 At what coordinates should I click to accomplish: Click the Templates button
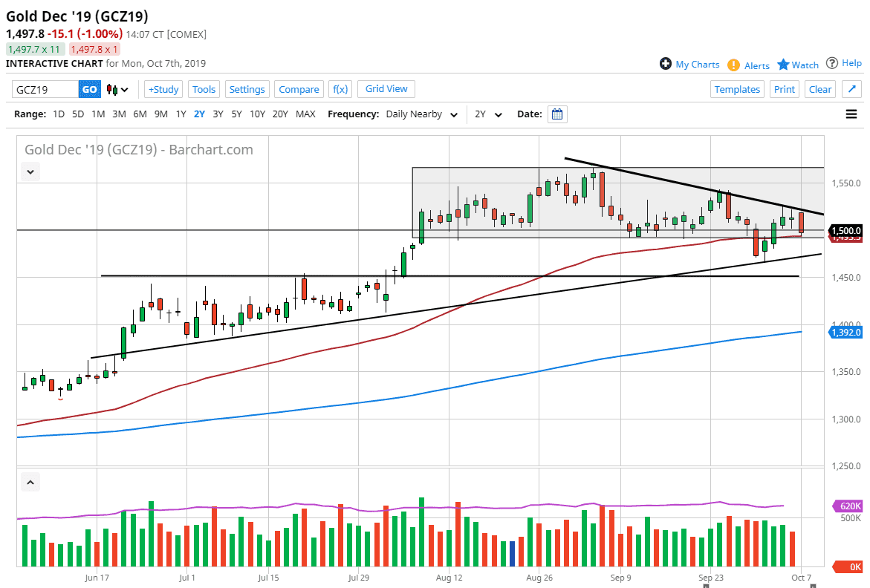737,89
